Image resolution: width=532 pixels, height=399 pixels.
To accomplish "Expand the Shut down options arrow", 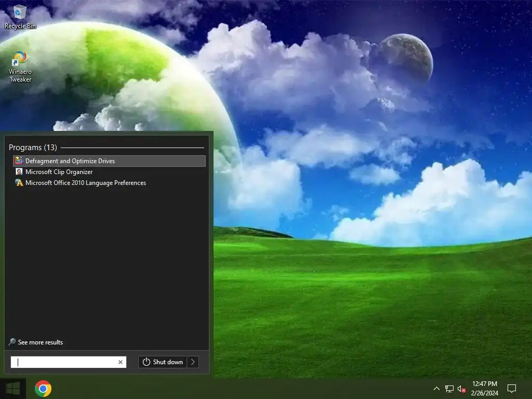I will click(x=193, y=362).
